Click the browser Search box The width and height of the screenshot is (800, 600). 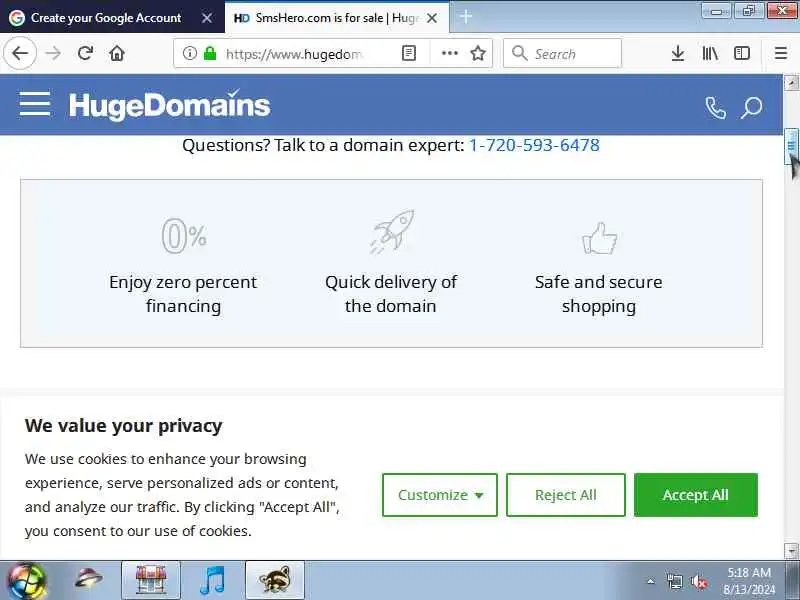coord(562,53)
